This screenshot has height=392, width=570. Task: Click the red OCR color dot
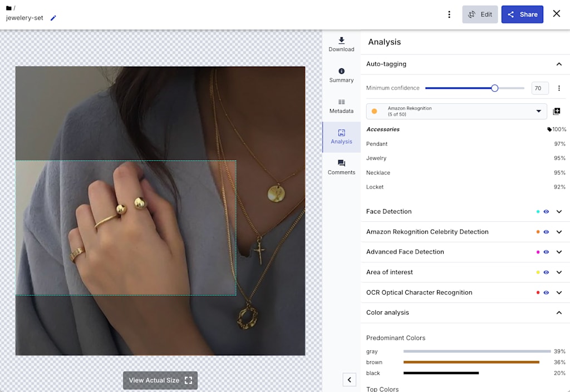coord(538,292)
